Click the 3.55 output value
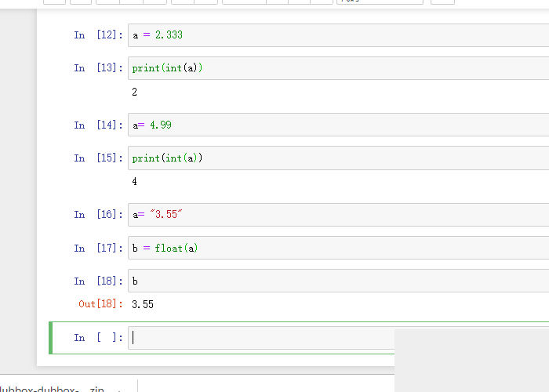Image resolution: width=549 pixels, height=392 pixels. click(143, 304)
